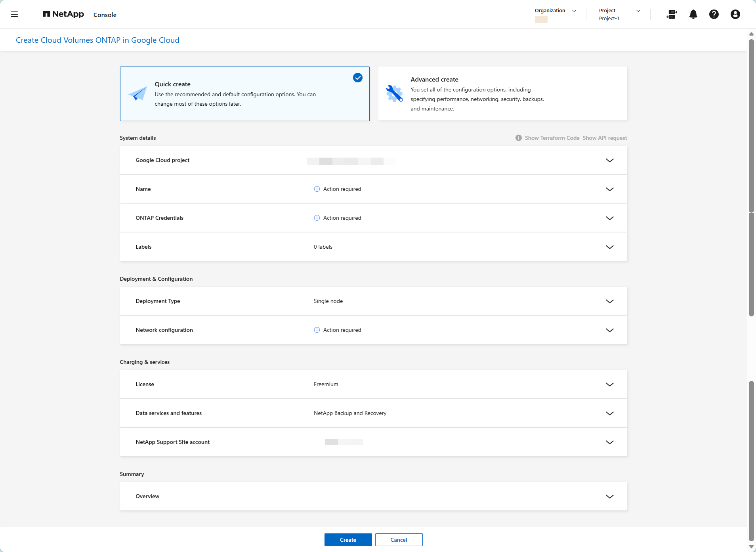The image size is (756, 552).
Task: Click Action required in Network configuration row
Action: pos(342,330)
